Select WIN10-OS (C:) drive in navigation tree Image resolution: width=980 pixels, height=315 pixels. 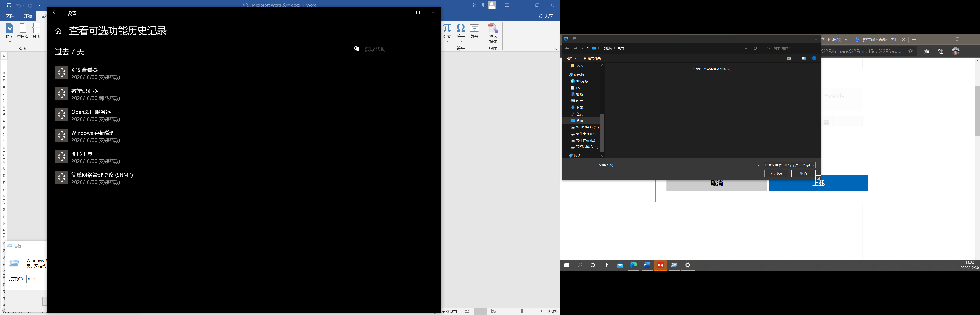pyautogui.click(x=587, y=128)
